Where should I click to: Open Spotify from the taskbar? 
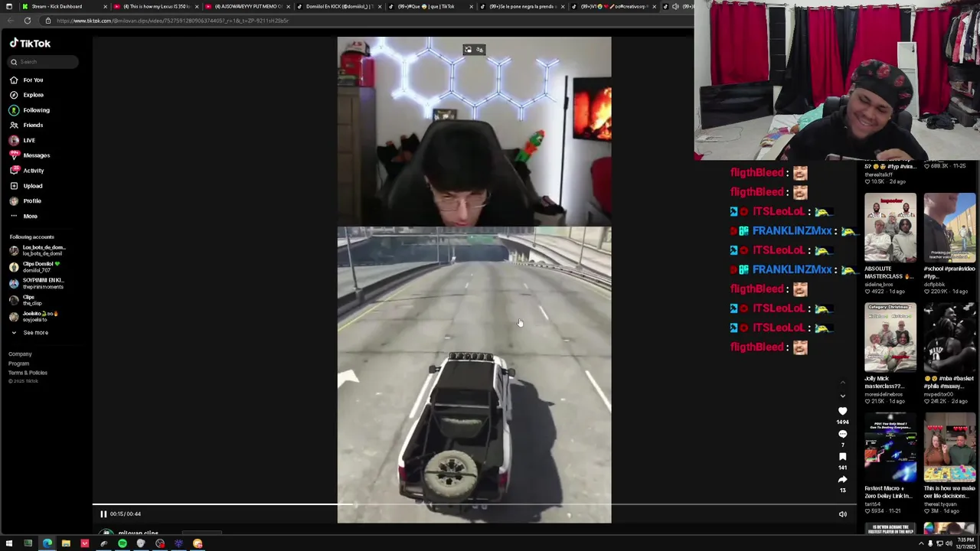click(122, 544)
